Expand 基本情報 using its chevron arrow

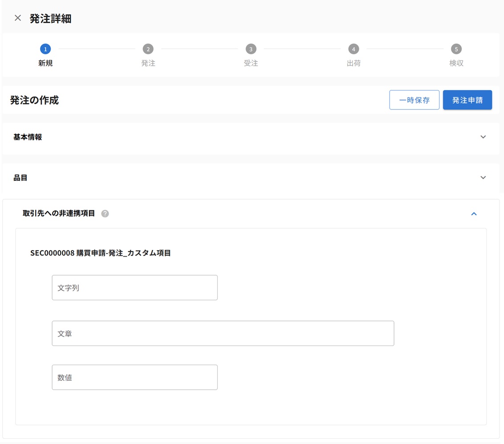point(483,137)
